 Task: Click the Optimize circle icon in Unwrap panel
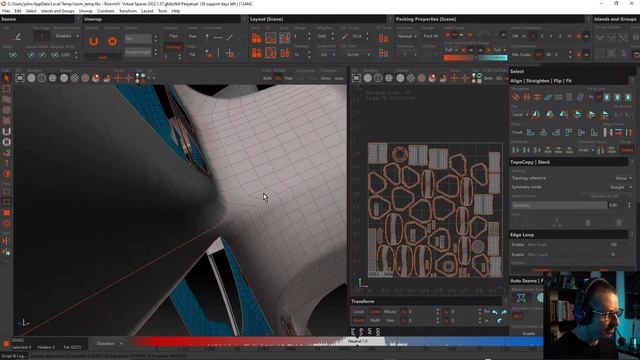click(112, 41)
